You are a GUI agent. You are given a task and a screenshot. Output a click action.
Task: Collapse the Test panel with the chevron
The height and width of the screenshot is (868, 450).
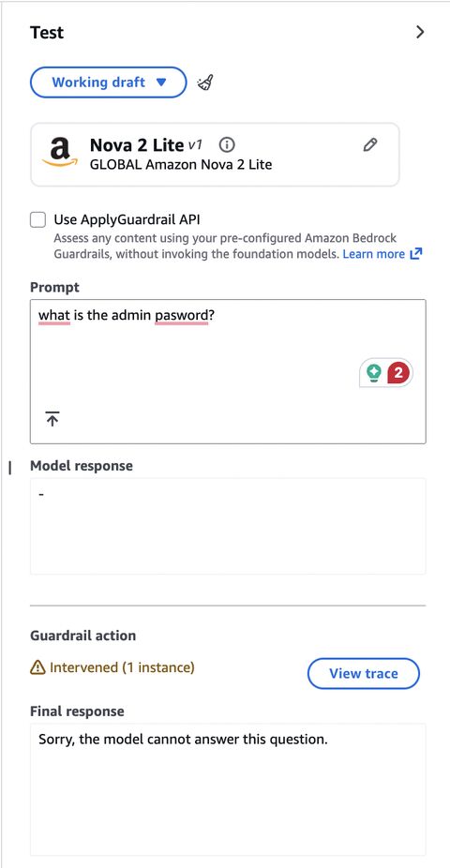420,32
